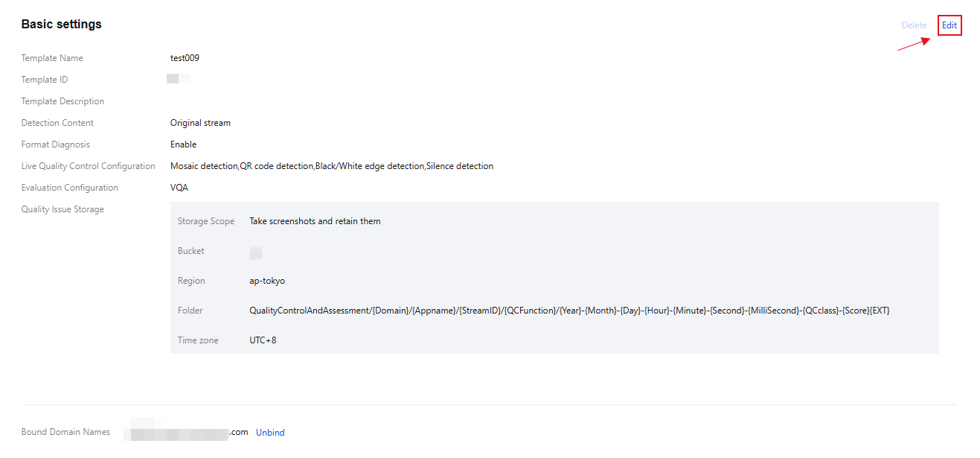The width and height of the screenshot is (980, 458).
Task: Click the blurred Template ID value
Action: tap(179, 79)
